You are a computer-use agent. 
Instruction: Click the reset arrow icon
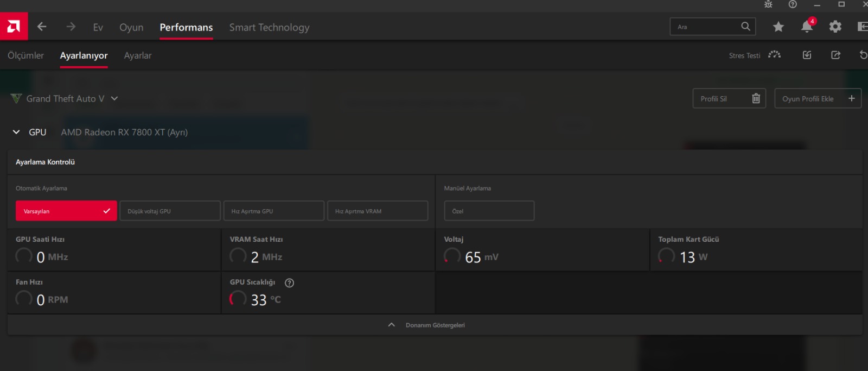863,55
